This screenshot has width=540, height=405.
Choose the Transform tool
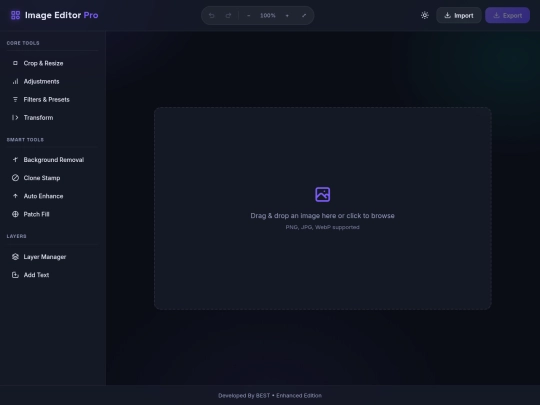pyautogui.click(x=52, y=117)
